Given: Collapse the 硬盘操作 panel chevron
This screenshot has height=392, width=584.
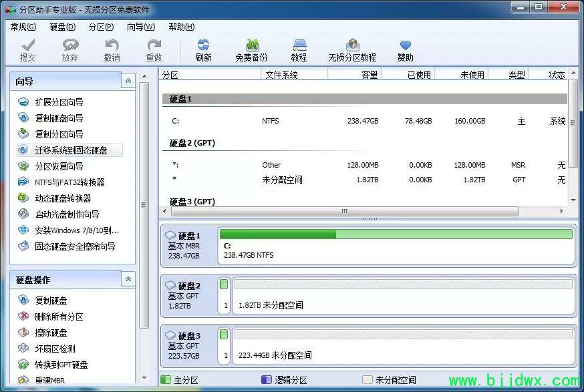Looking at the screenshot, I should [x=128, y=279].
